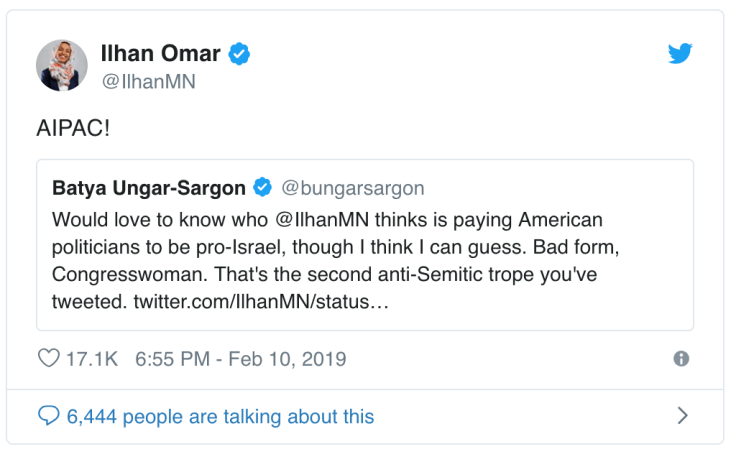736x457 pixels.
Task: Like the tweet with the heart icon
Action: [50, 358]
